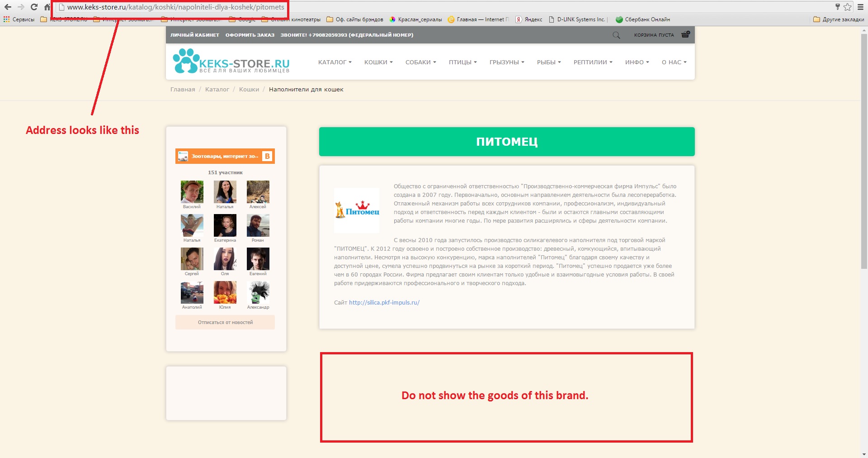Click the group avatar in the VK widget header

click(183, 156)
